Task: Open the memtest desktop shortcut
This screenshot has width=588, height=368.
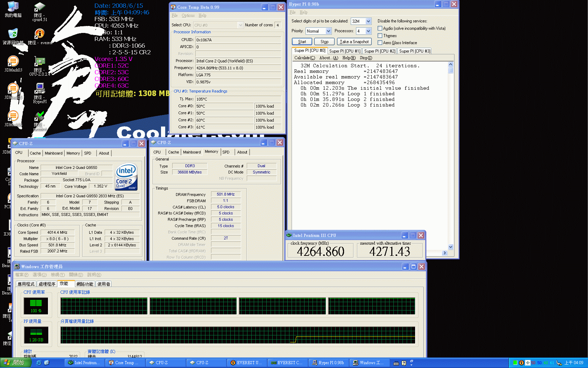Action: coord(40,121)
